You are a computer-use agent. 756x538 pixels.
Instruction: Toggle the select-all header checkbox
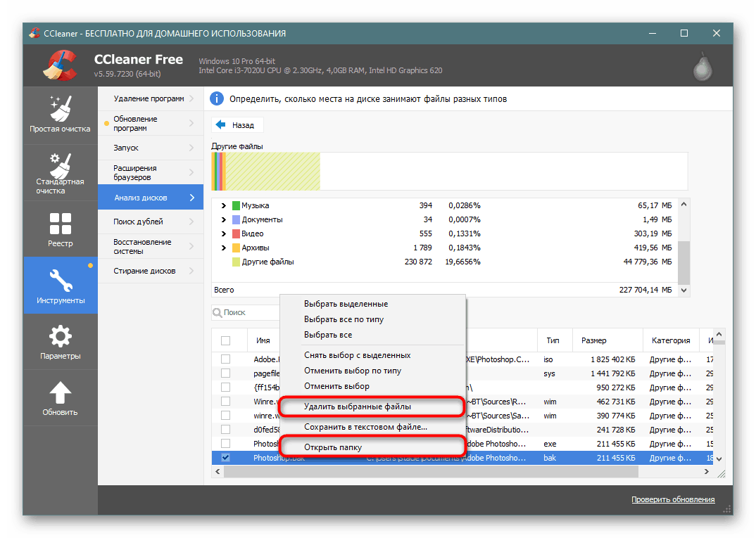(x=225, y=340)
